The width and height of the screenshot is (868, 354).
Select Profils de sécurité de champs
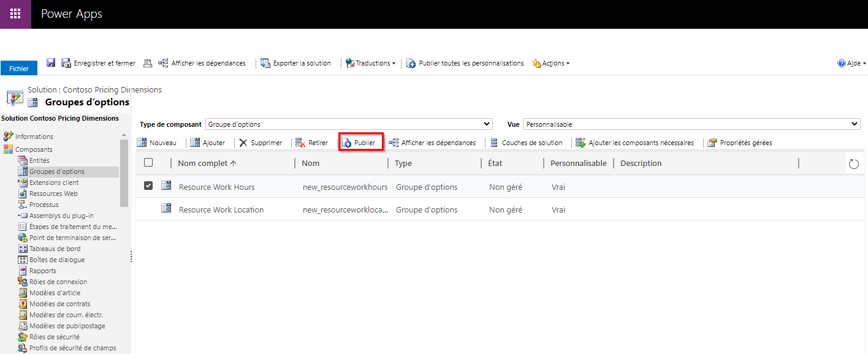point(73,348)
